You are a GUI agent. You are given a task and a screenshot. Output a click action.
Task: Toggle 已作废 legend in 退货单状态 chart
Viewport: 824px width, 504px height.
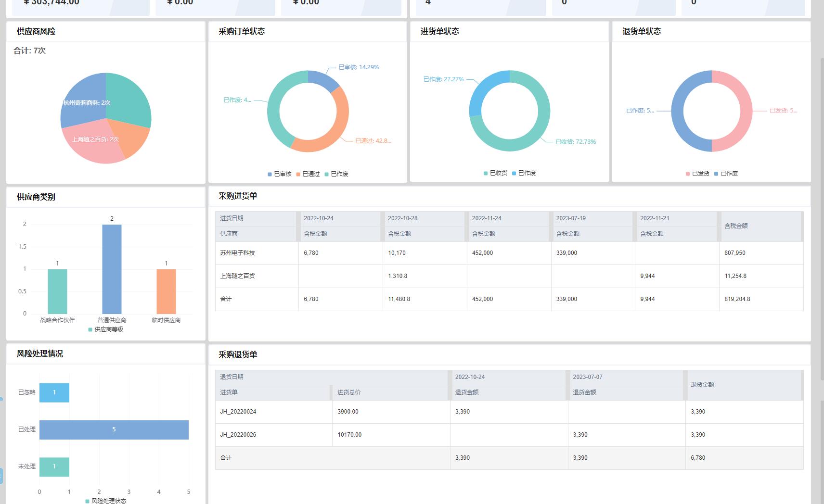click(726, 174)
